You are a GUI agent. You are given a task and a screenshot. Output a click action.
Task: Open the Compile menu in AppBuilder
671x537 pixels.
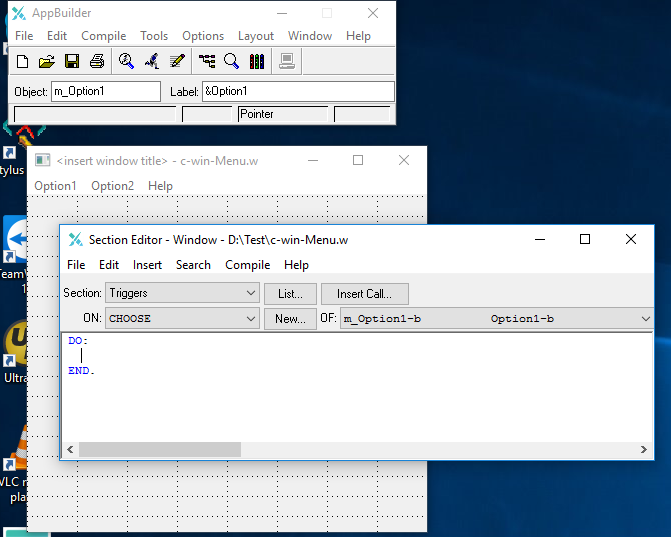click(x=103, y=36)
